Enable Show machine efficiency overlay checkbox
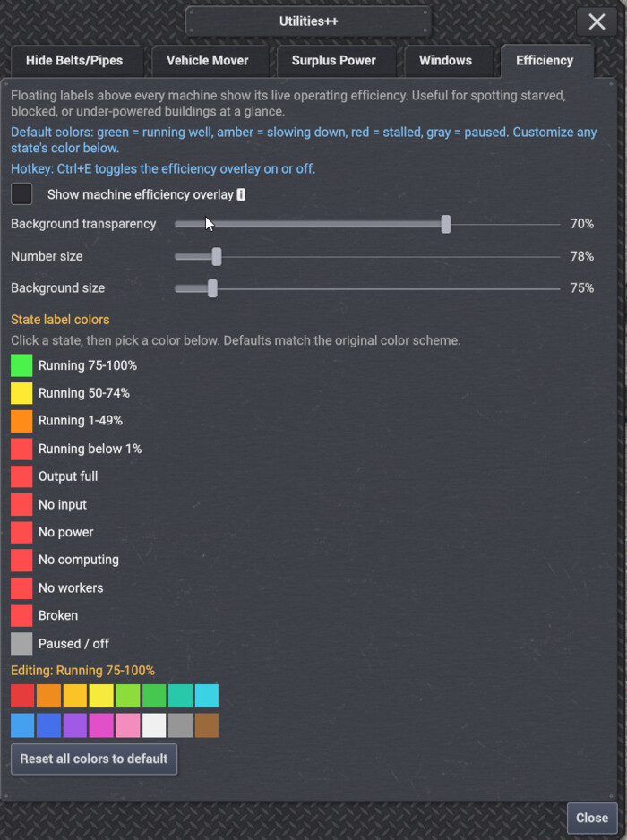Image resolution: width=627 pixels, height=840 pixels. 21,194
